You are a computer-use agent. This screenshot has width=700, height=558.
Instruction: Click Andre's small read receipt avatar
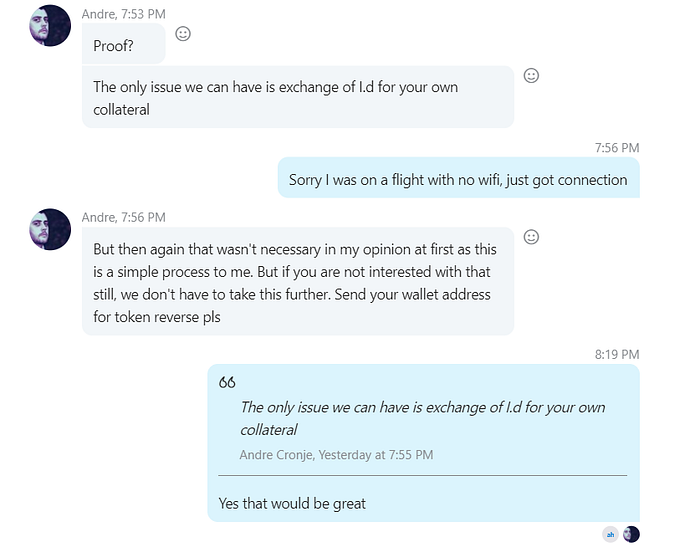631,534
